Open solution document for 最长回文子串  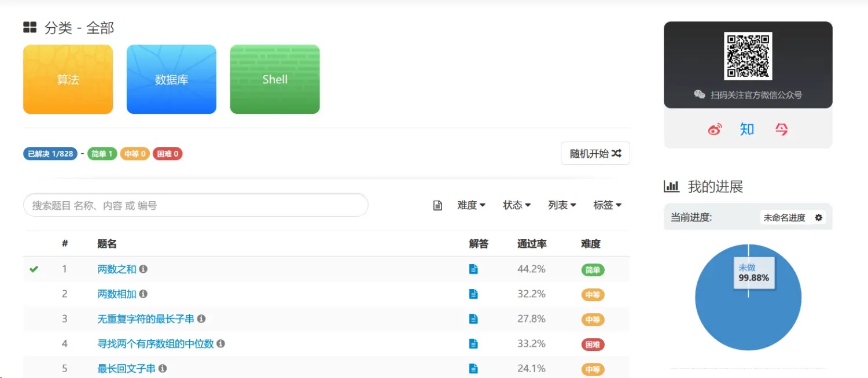(x=473, y=368)
